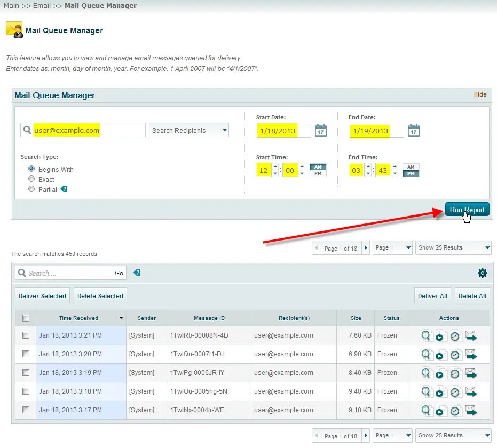Screen dimensions: 497x448
Task: Open the Page 1 selector dropdown
Action: pyautogui.click(x=392, y=247)
